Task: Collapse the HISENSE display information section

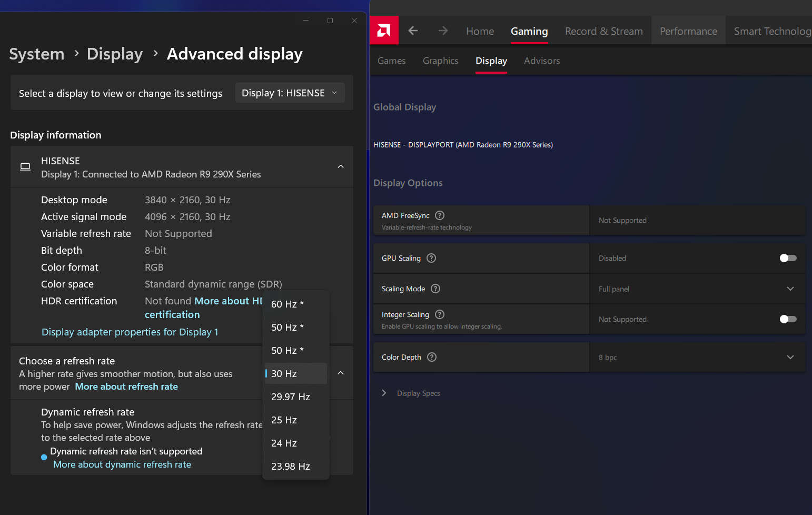Action: coord(341,167)
